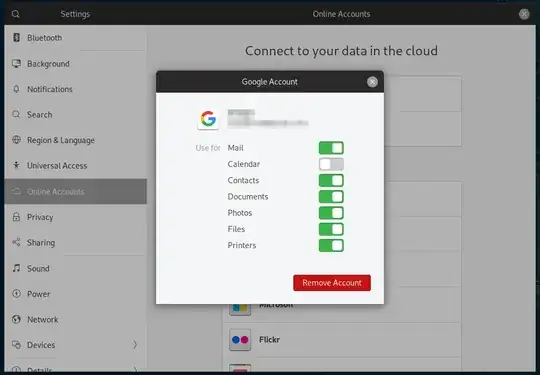This screenshot has width=540, height=375.
Task: Select Universal Access panel
Action: point(76,166)
